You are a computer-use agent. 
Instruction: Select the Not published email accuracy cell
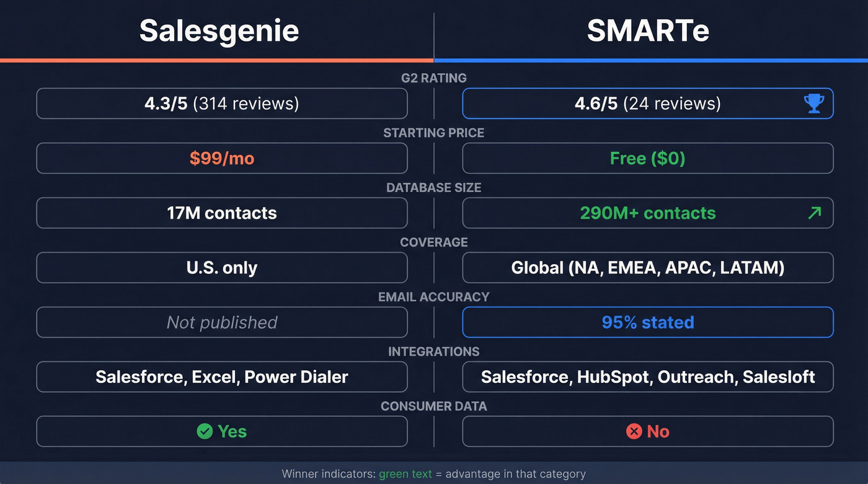point(221,322)
